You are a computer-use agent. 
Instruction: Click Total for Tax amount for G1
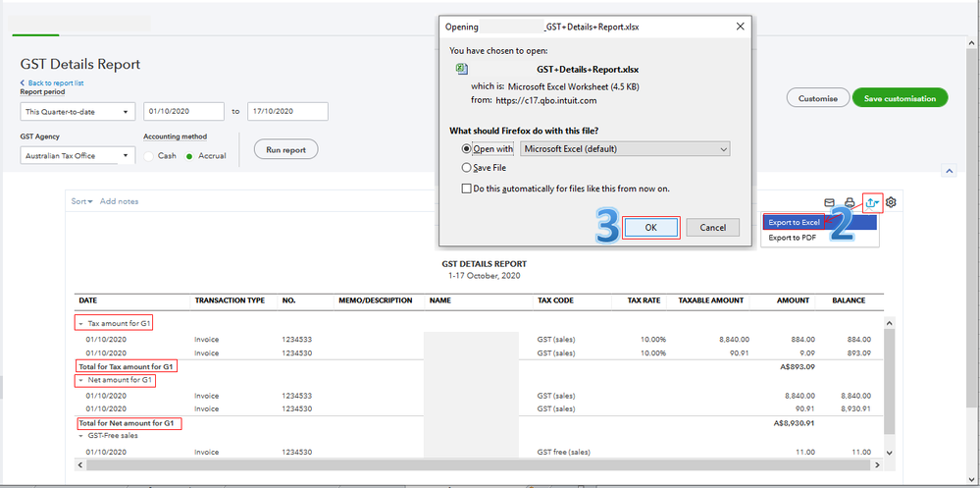[x=127, y=366]
